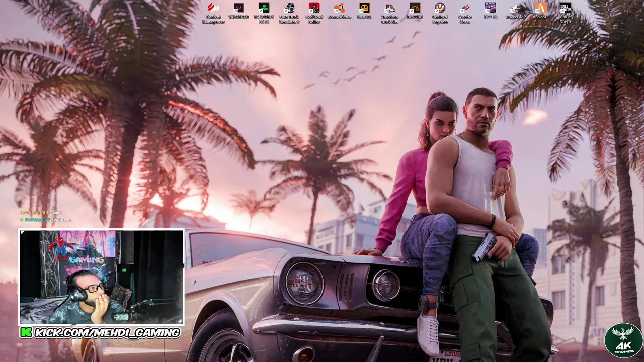Open the Content Manager desktop shortcut
The image size is (644, 362).
(x=213, y=13)
